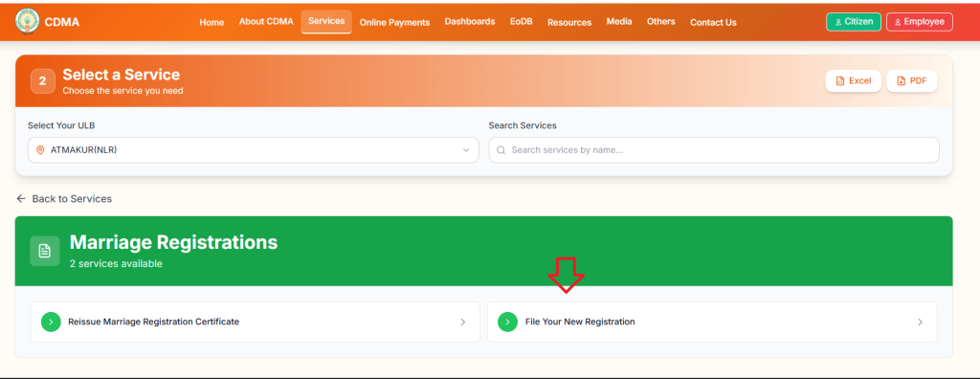Click 'Choose the service you need' text
The width and height of the screenshot is (980, 379).
click(122, 91)
